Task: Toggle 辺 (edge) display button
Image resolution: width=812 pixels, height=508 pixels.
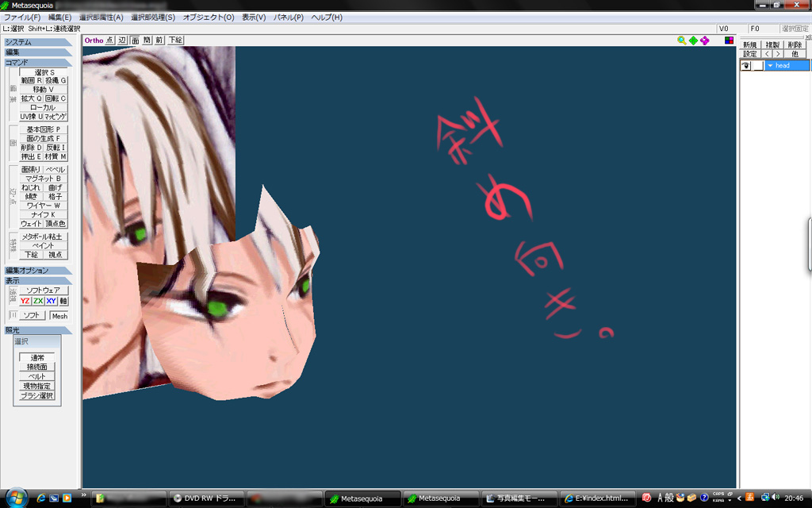Action: pos(122,40)
